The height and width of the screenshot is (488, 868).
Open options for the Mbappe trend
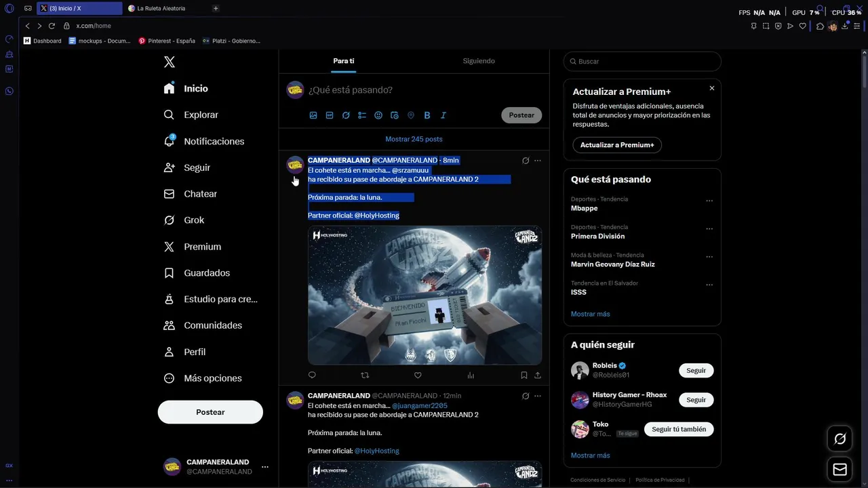click(709, 201)
